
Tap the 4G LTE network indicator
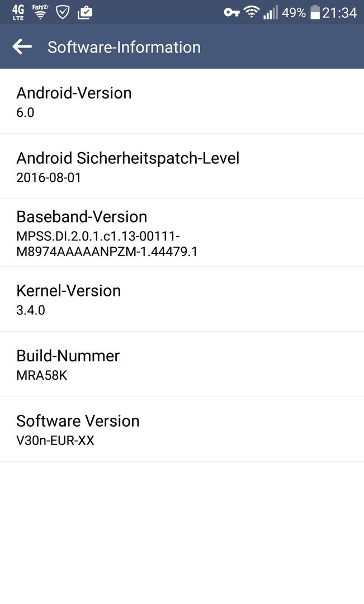pos(18,12)
